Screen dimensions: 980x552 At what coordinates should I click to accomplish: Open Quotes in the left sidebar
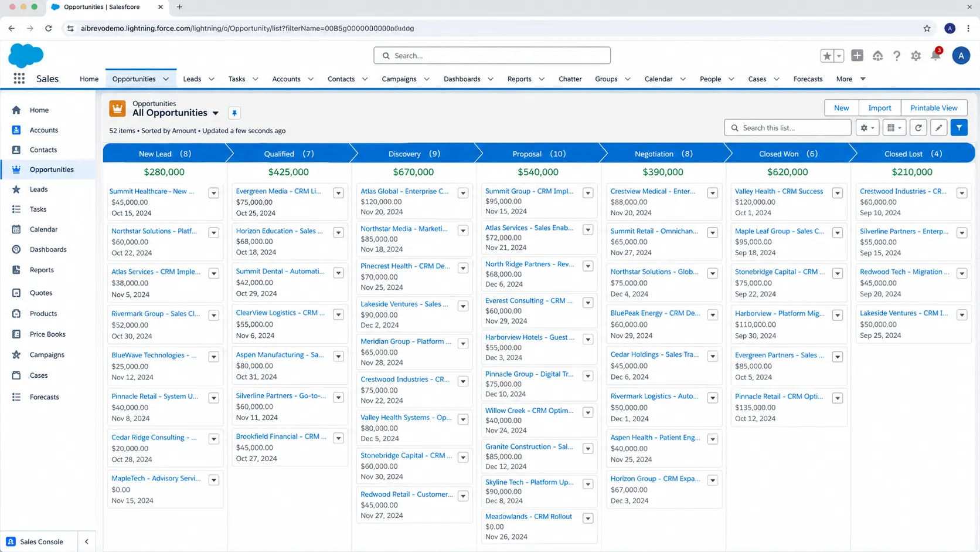40,293
